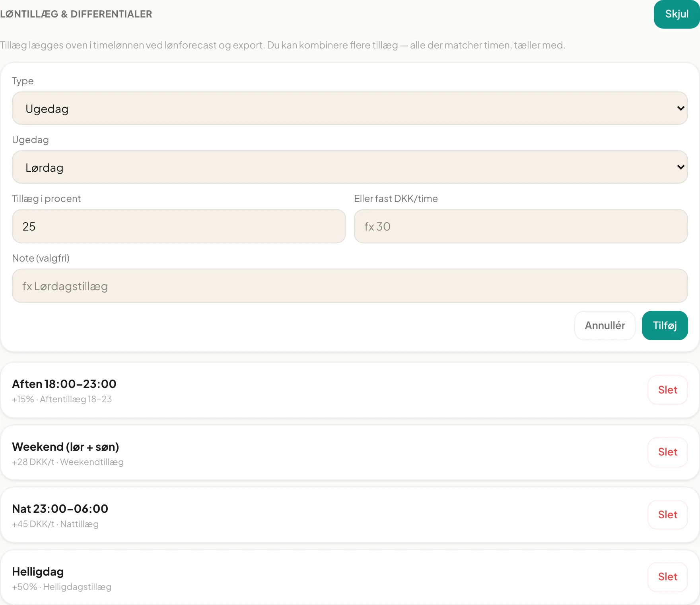Focus the Tillæg i procent field
This screenshot has height=605, width=700.
[179, 226]
